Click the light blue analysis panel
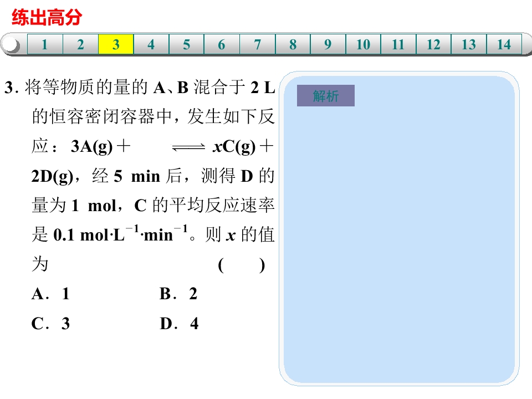This screenshot has width=532, height=399. 399,228
